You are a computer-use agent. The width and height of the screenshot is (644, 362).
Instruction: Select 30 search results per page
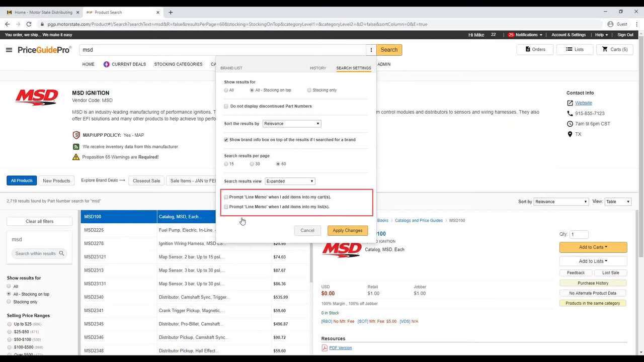(252, 164)
